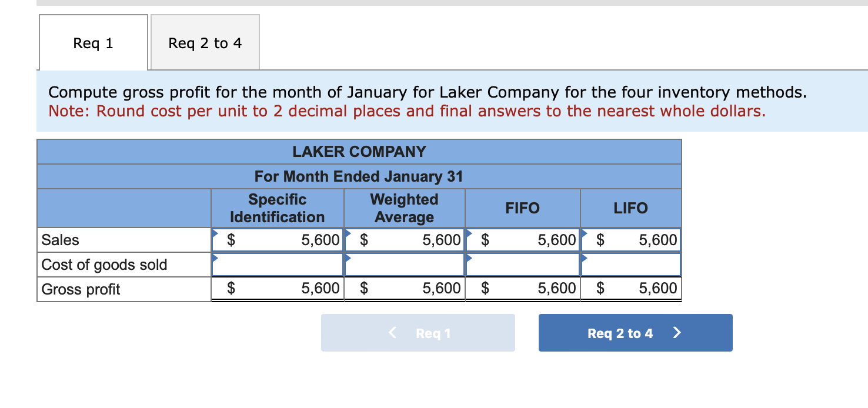868x408 pixels.
Task: Click the blue flag on Weighted Average cost of goods sold
Action: tap(349, 259)
